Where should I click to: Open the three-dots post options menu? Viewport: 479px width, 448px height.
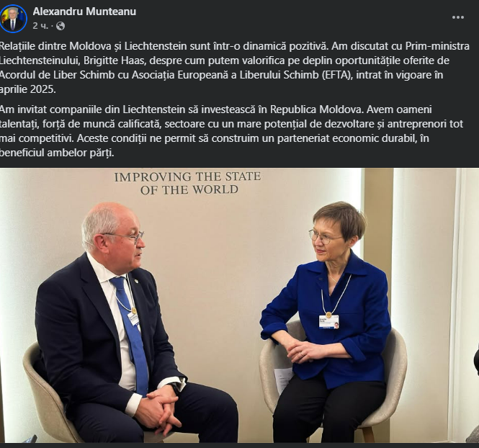(x=457, y=17)
